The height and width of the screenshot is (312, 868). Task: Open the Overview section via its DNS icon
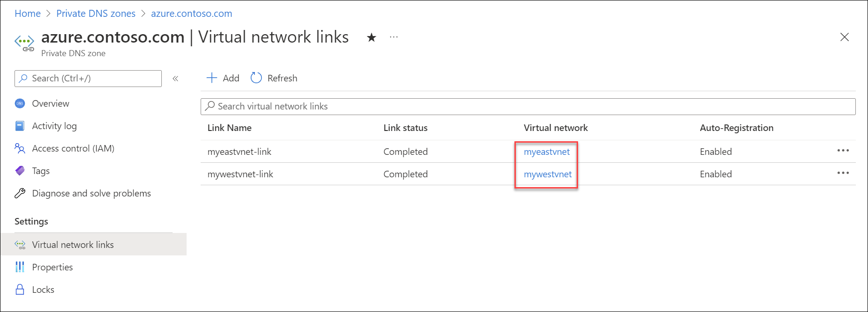coord(20,103)
